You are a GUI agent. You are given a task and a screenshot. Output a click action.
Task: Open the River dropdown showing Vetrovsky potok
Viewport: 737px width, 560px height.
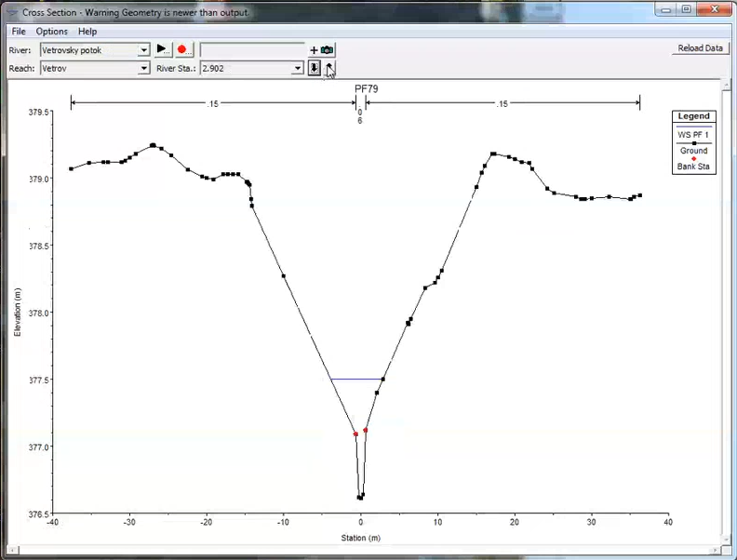[144, 49]
